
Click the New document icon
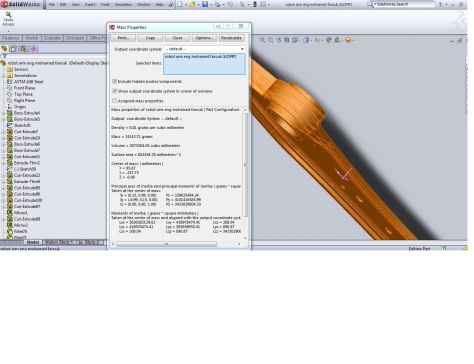[x=180, y=4]
